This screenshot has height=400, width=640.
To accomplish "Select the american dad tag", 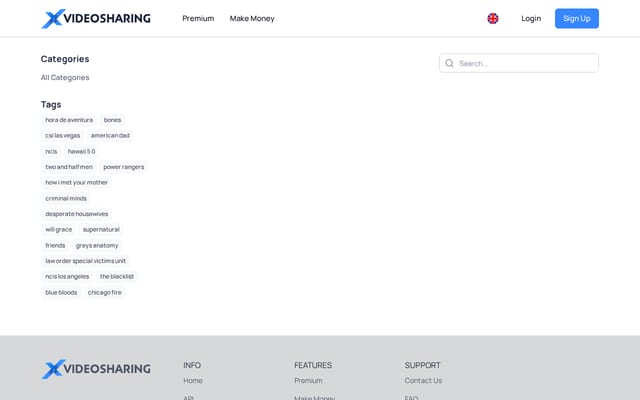I will coord(110,136).
